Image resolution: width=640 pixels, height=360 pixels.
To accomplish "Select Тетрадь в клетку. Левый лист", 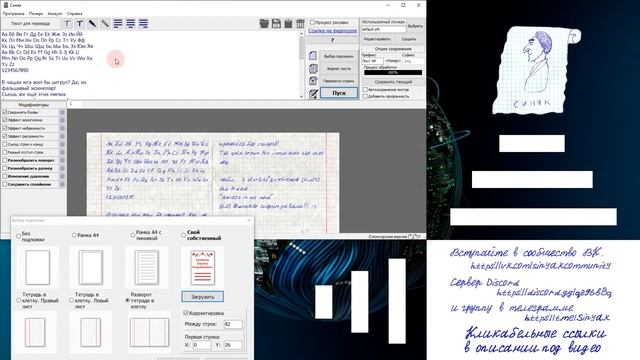I will 71,300.
